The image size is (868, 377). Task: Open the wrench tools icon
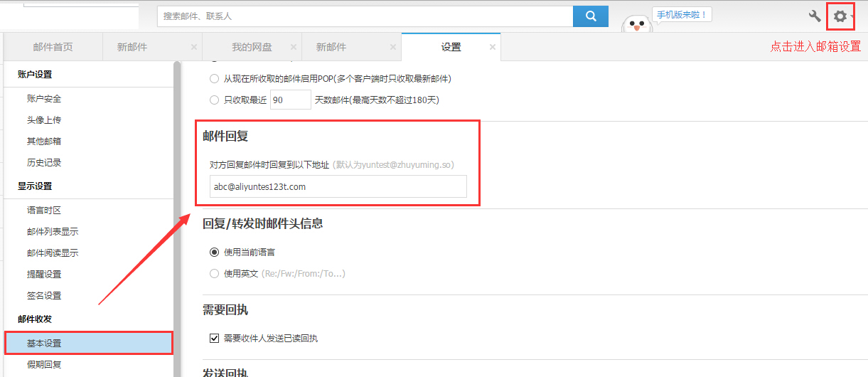[815, 16]
